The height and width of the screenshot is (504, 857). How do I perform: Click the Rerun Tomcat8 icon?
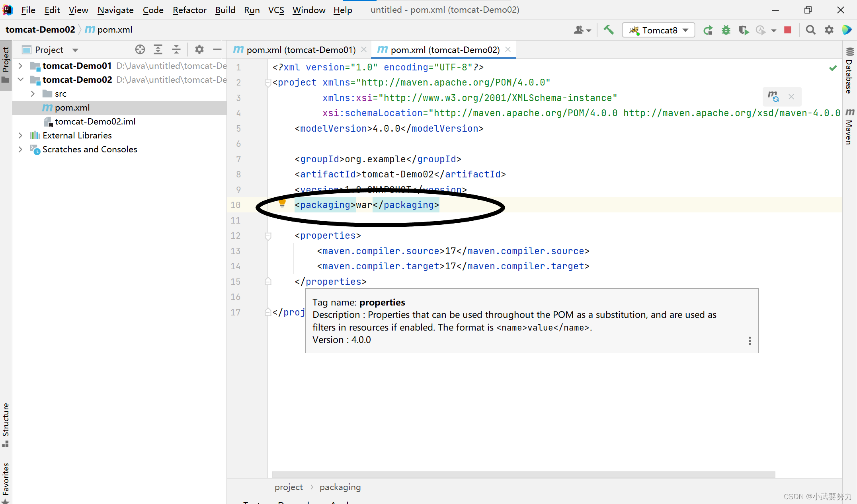pyautogui.click(x=708, y=30)
